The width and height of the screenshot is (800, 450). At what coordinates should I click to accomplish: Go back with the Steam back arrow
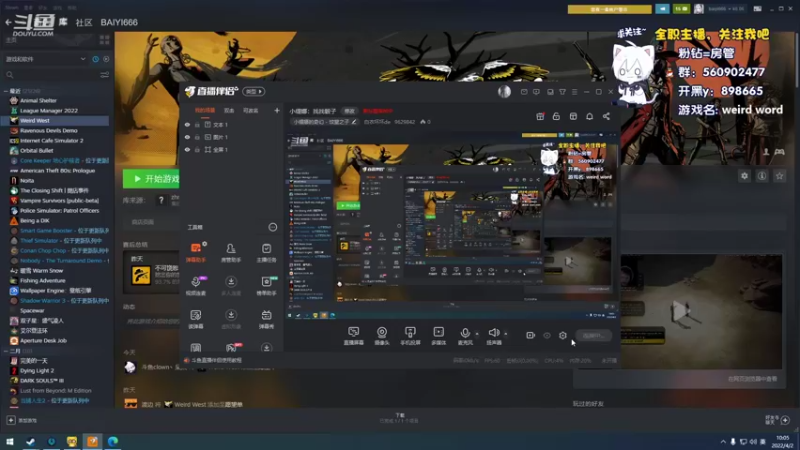pyautogui.click(x=8, y=22)
